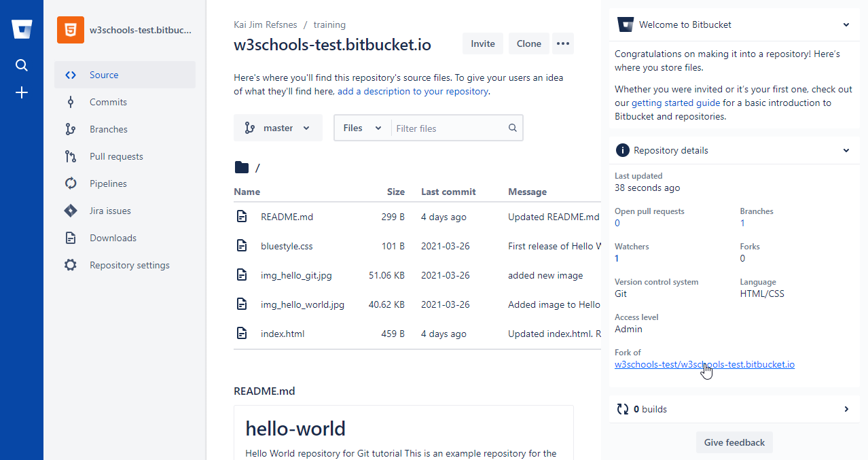Image resolution: width=868 pixels, height=460 pixels.
Task: Click the added new image commit message
Action: click(x=545, y=275)
